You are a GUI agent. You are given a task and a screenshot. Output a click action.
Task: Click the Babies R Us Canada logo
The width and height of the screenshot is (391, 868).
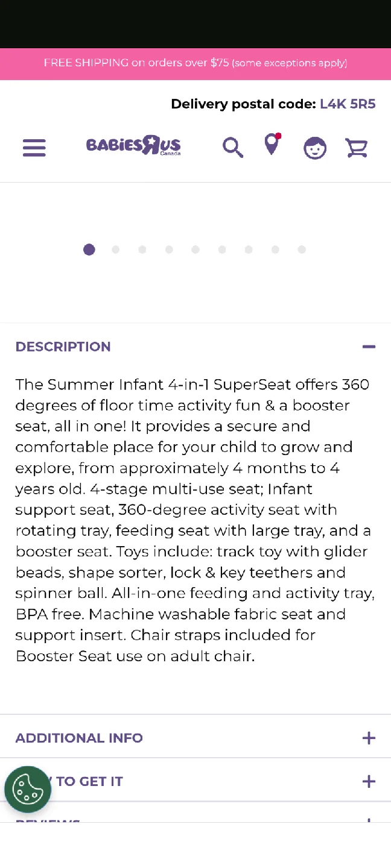(133, 145)
